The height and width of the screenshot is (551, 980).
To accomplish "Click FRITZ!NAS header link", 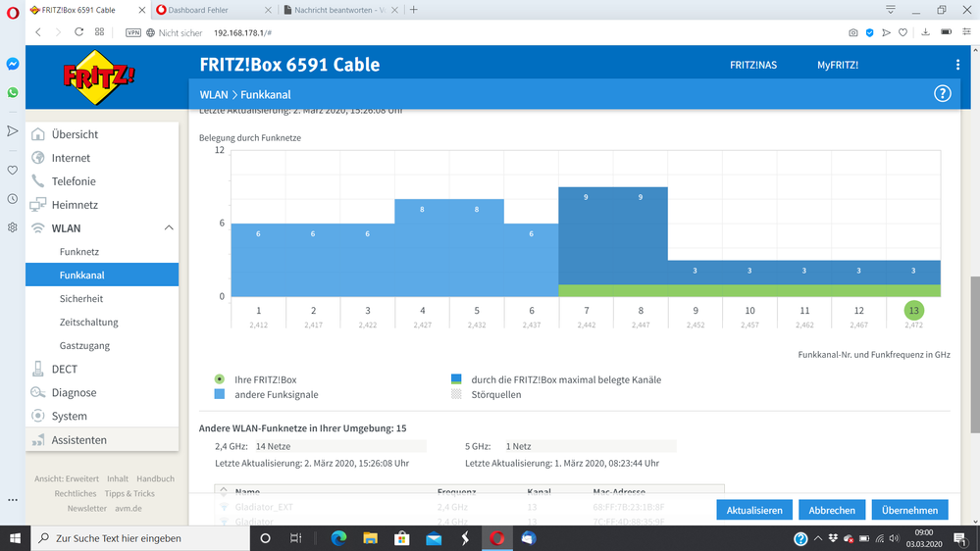I will (753, 65).
